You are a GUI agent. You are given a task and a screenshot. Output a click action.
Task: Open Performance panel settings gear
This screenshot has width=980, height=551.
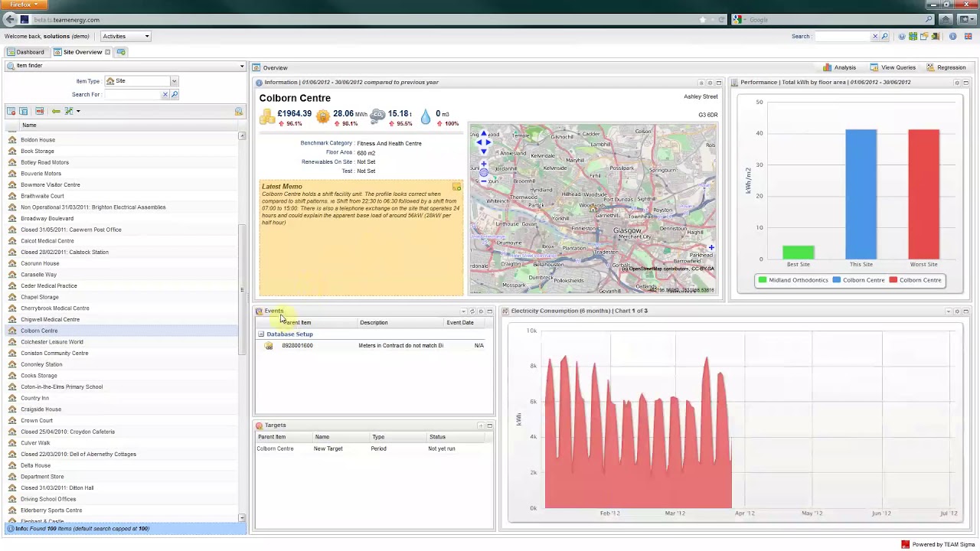click(956, 83)
